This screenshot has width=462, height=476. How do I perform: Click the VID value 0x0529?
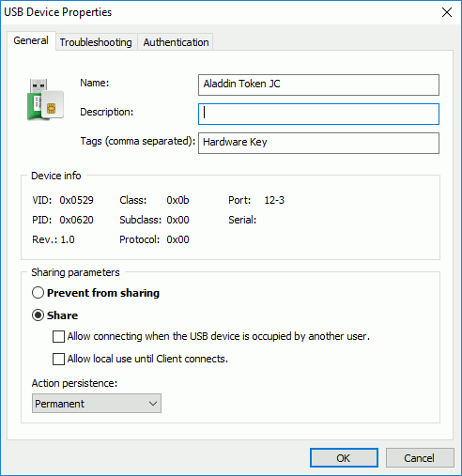click(x=76, y=200)
